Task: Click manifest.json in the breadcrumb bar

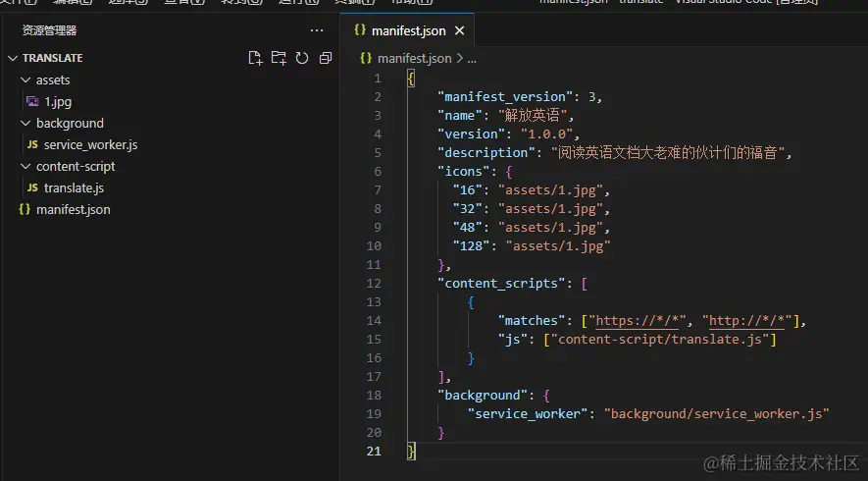Action: [414, 58]
